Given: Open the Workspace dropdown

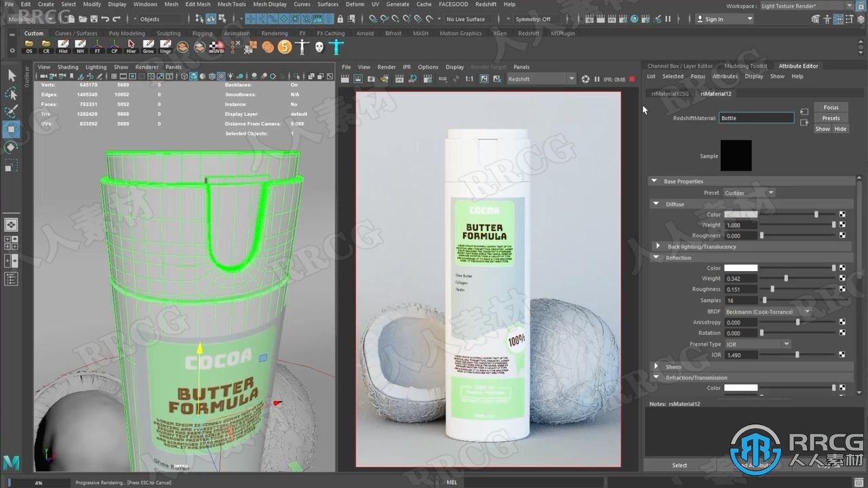Looking at the screenshot, I should (x=807, y=6).
